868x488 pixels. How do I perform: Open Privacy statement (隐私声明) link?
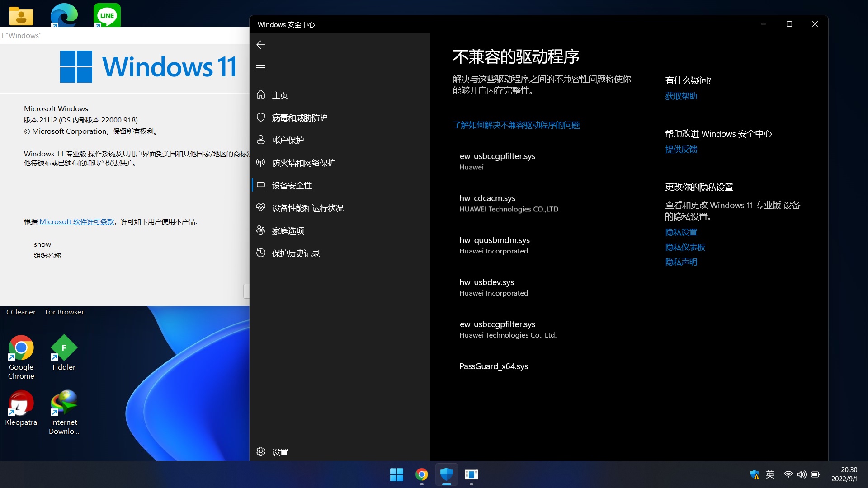click(681, 262)
